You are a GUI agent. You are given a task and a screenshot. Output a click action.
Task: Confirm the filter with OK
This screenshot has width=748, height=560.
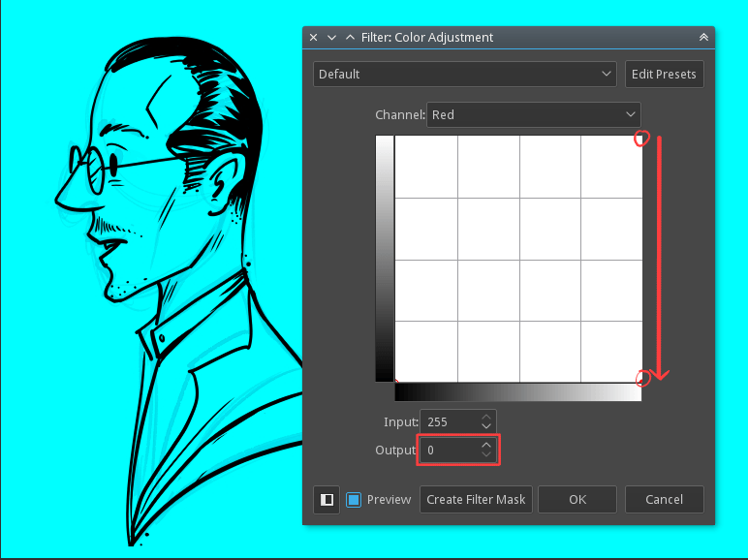coord(577,499)
